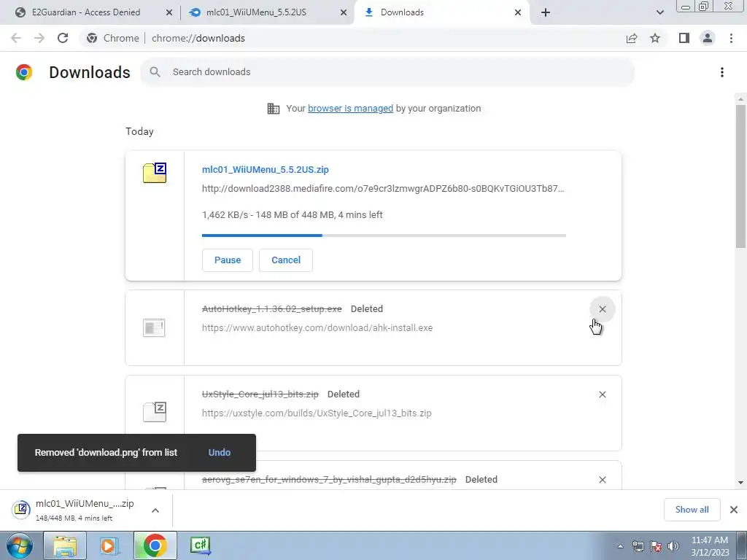Select the Downloads tab

pyautogui.click(x=402, y=12)
